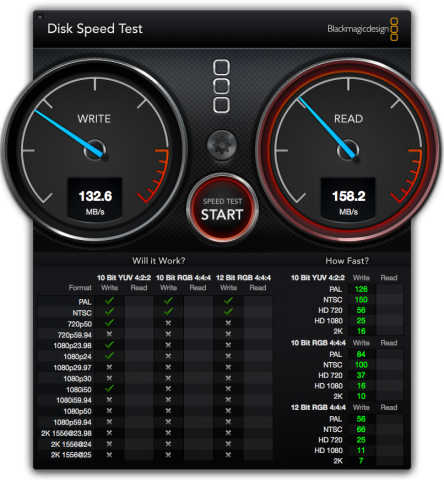Click 1080p50 10 Bit YUV write cross
The height and width of the screenshot is (480, 444).
[x=109, y=411]
